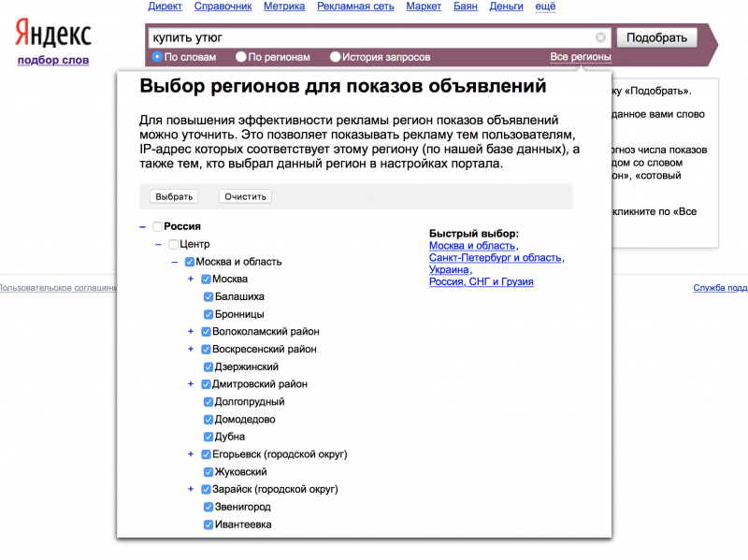Check the Россия checkbox
The image size is (748, 560).
[x=157, y=226]
